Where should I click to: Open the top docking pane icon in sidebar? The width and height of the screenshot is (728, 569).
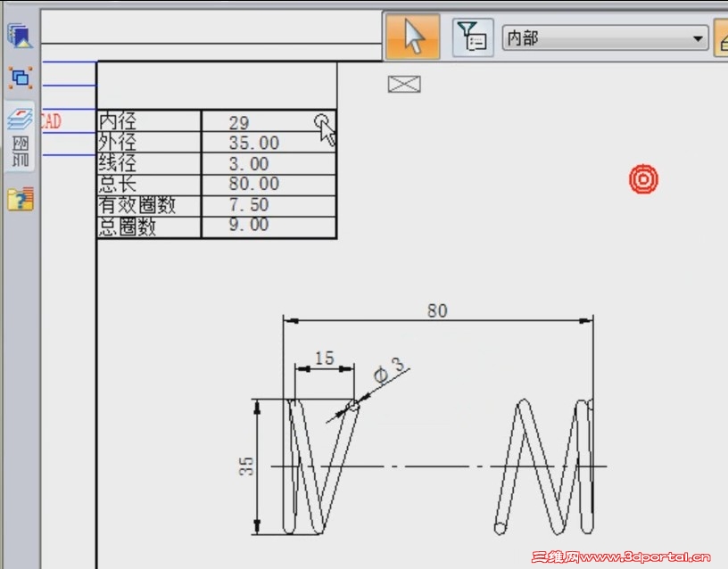20,36
